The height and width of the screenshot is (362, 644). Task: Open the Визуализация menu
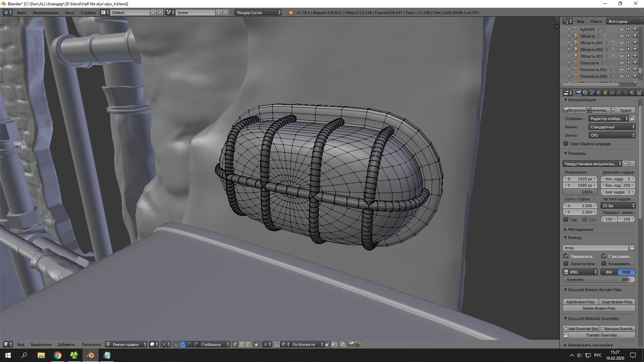(x=46, y=12)
